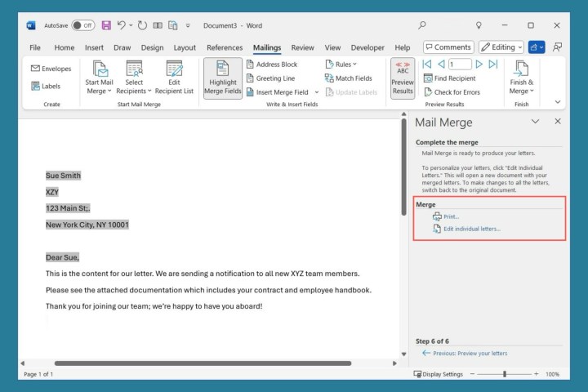
Task: Click the Envelopes icon in Create group
Action: 36,69
